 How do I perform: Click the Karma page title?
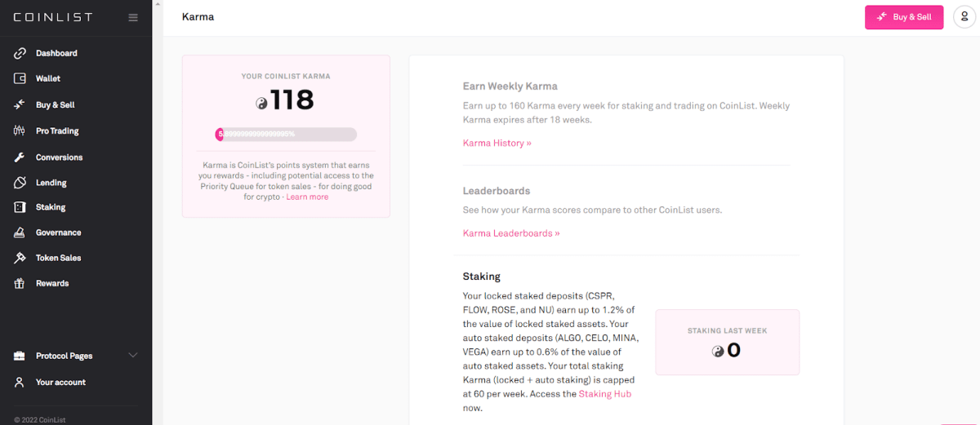(198, 16)
